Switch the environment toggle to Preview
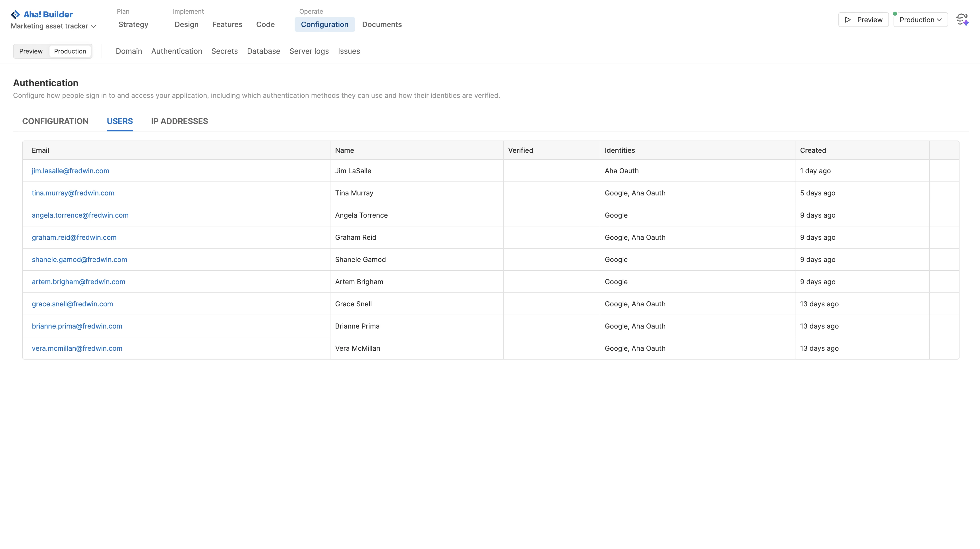Screen dimensions: 980x549 pos(31,51)
